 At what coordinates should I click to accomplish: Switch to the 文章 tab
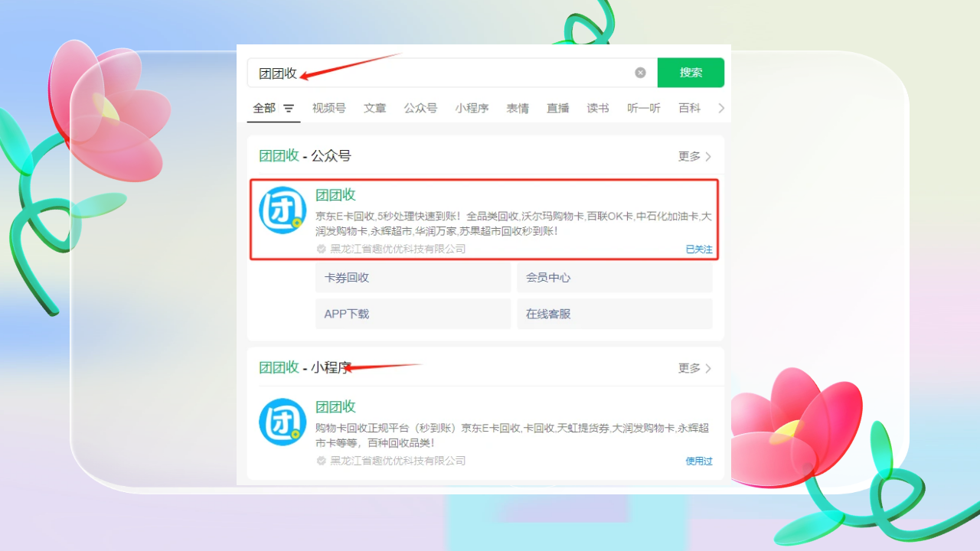(x=375, y=109)
